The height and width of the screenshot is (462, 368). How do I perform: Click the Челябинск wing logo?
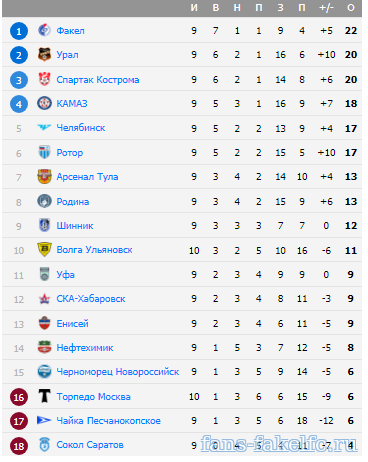coord(44,127)
